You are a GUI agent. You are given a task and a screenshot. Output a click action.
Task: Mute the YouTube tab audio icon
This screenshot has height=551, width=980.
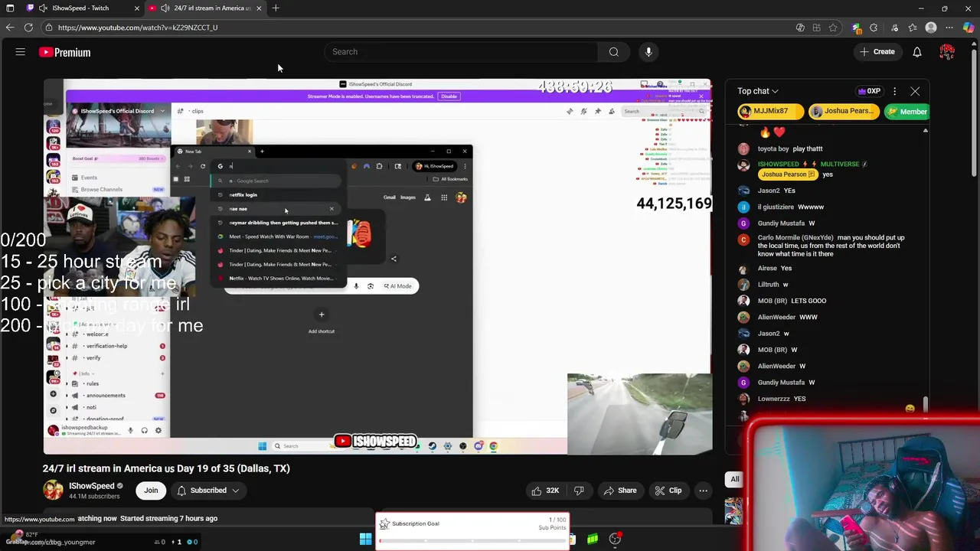click(165, 8)
